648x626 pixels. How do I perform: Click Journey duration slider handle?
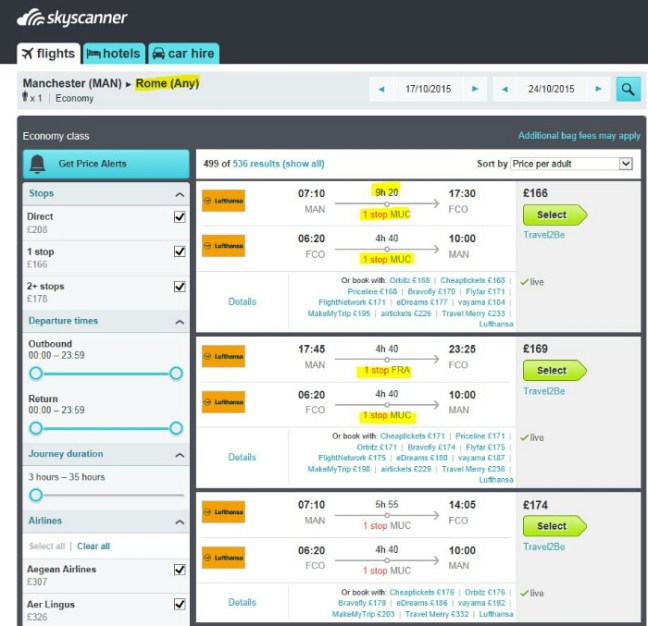(x=36, y=495)
